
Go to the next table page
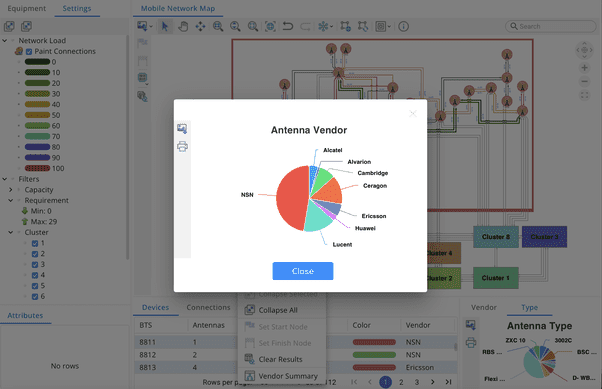click(433, 382)
